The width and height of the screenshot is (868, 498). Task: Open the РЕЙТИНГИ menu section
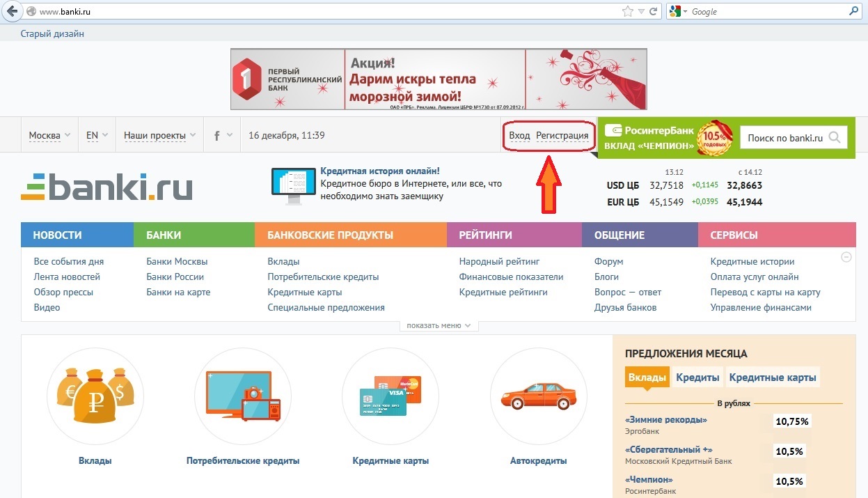click(514, 235)
